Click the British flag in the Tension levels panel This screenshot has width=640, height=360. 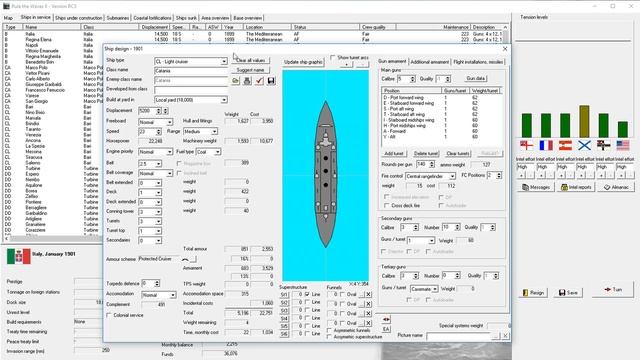[x=527, y=145]
